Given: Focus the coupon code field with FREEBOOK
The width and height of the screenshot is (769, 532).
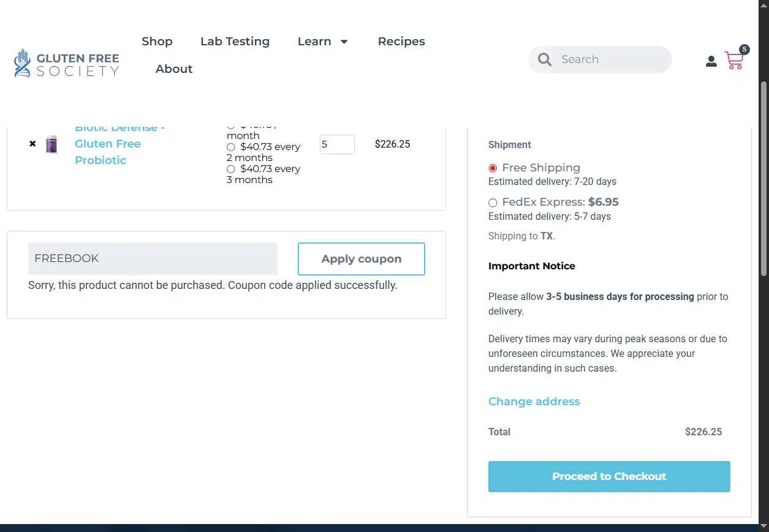Looking at the screenshot, I should tap(153, 258).
